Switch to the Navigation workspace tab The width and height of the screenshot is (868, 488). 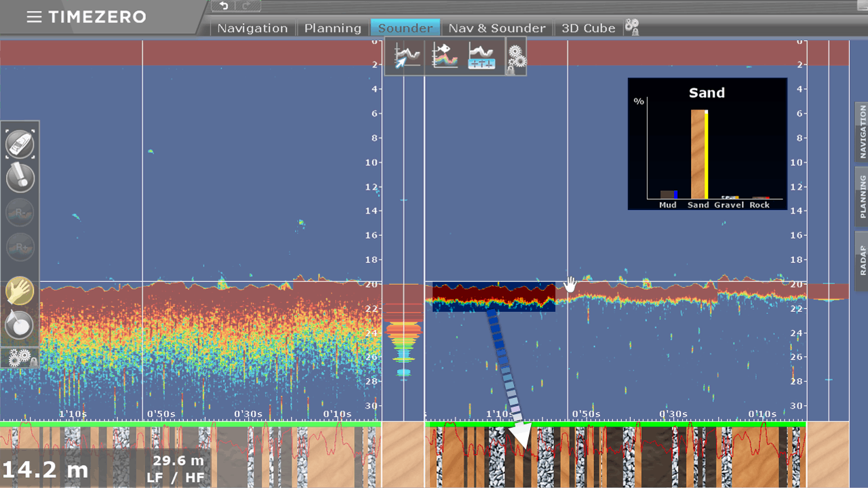[x=252, y=28]
